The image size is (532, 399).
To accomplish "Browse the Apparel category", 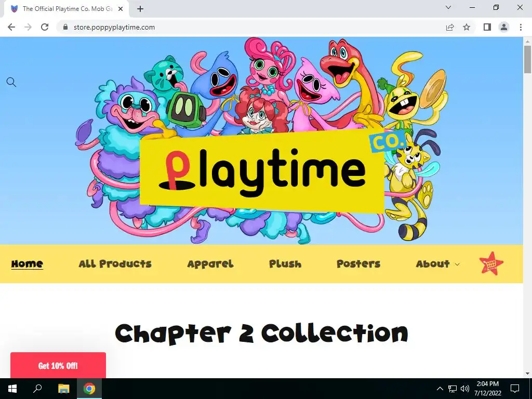I will pyautogui.click(x=210, y=264).
